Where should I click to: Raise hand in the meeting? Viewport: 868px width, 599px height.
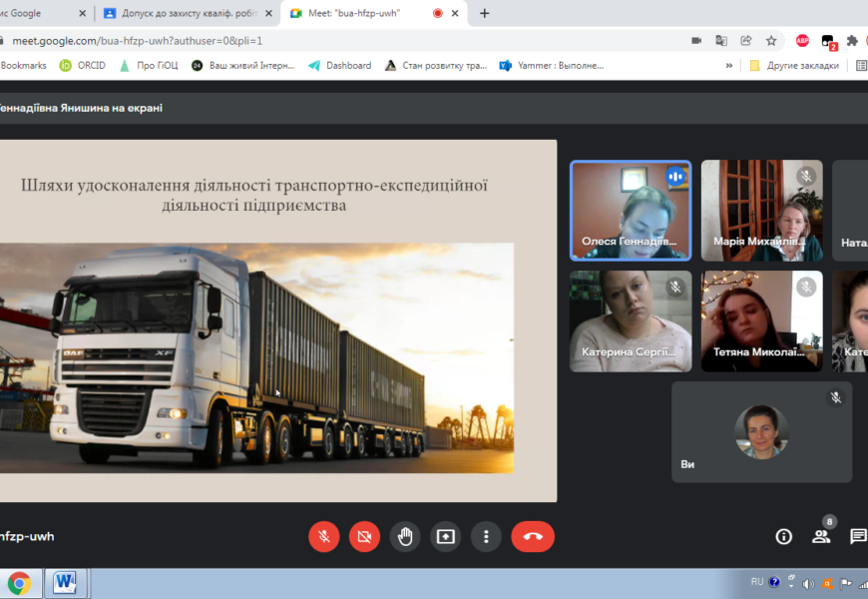405,536
